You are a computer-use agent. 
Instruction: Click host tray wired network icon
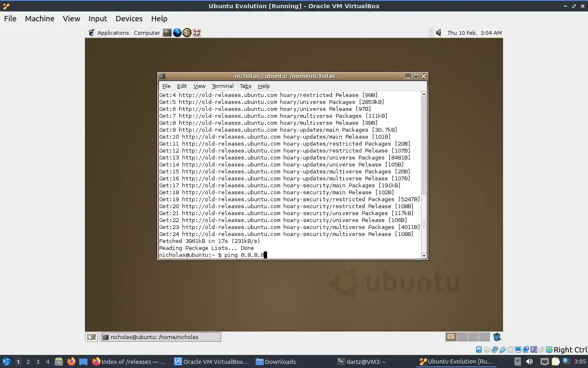pyautogui.click(x=545, y=361)
